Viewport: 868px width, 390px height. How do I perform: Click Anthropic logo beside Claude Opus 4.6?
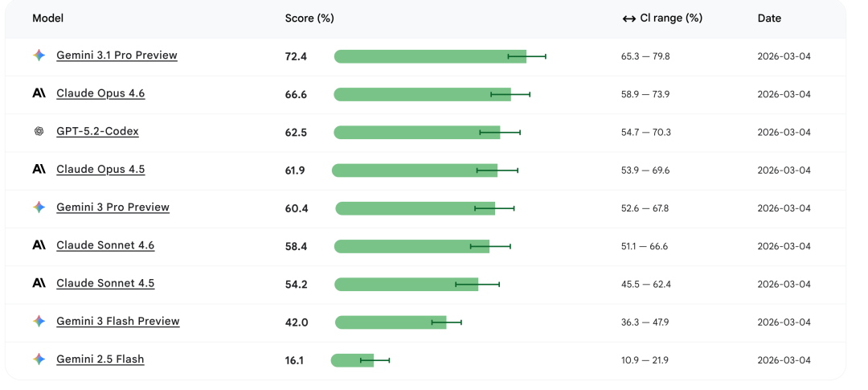[x=39, y=93]
